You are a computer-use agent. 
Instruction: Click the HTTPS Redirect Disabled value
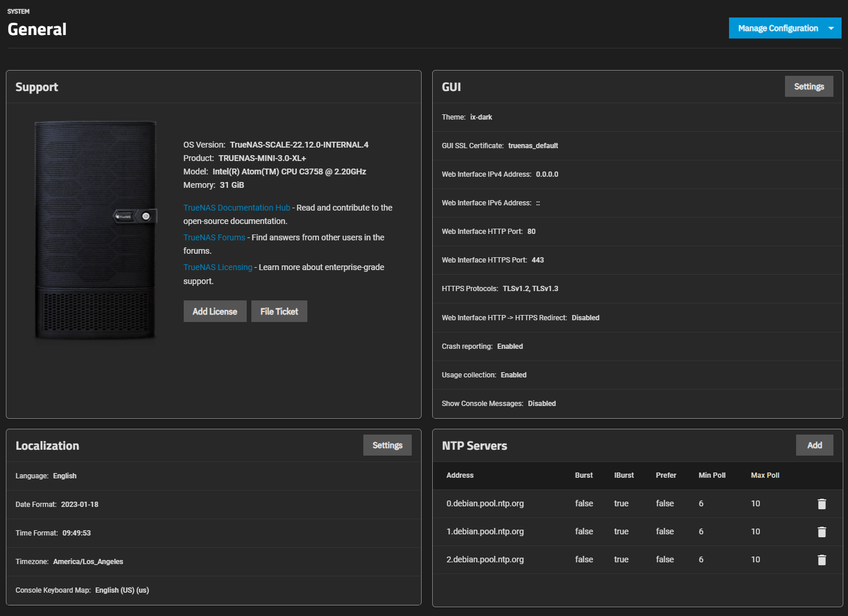pyautogui.click(x=586, y=318)
